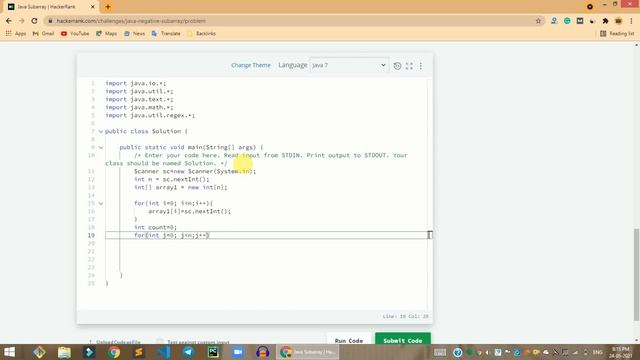The width and height of the screenshot is (640, 360).
Task: Open Language dropdown showing Java 7
Action: coord(349,65)
